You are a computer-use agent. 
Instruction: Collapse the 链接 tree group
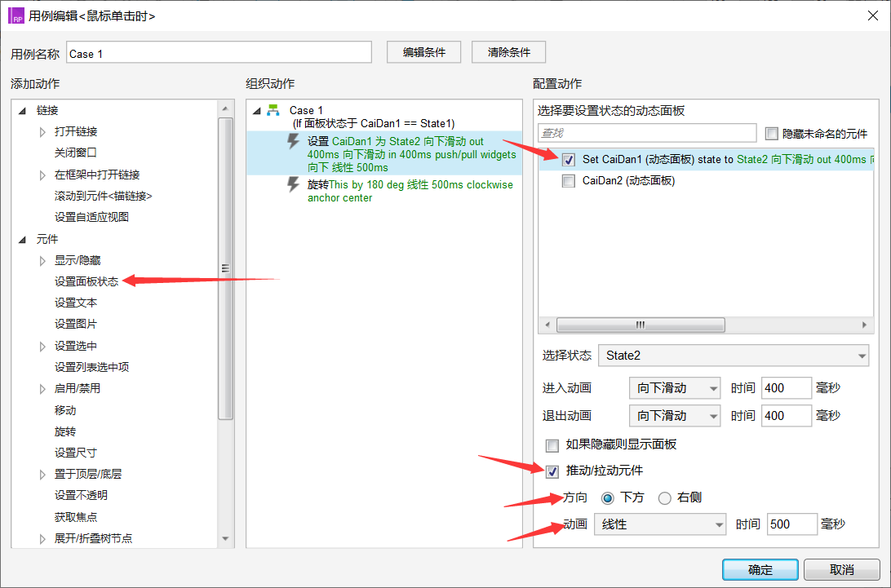click(22, 111)
